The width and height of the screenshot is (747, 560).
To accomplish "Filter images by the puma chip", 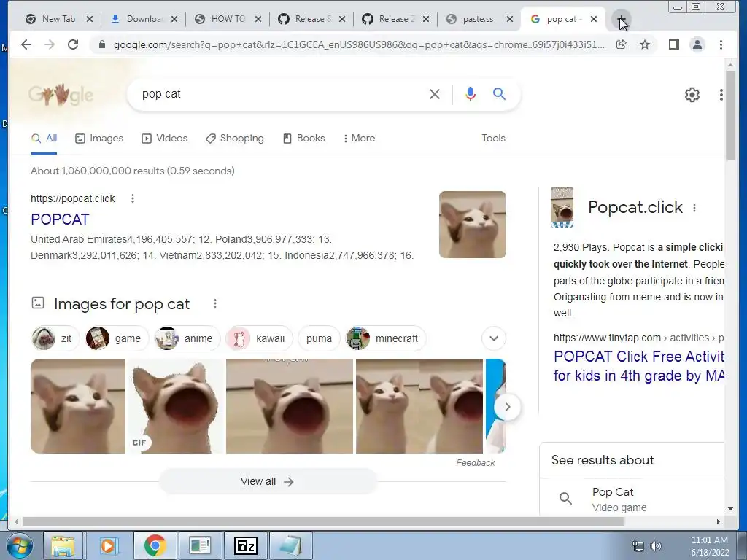I will pyautogui.click(x=319, y=338).
